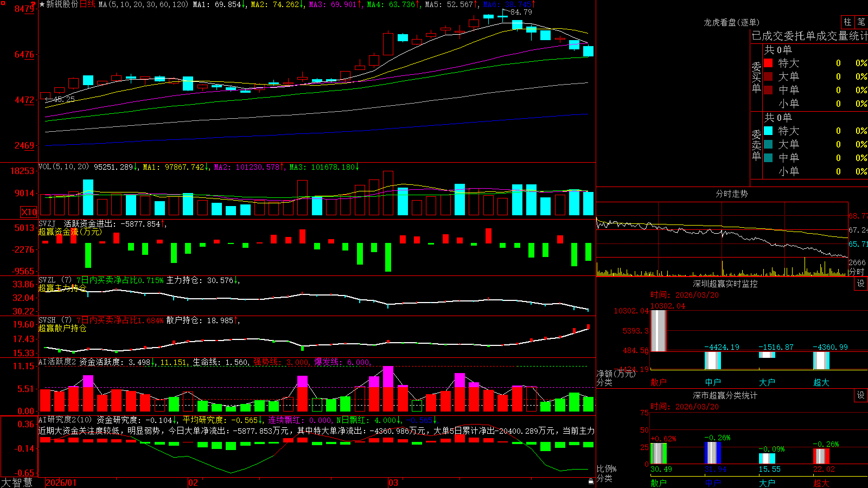Select the 平均研究度: -0.565 value

click(220, 420)
